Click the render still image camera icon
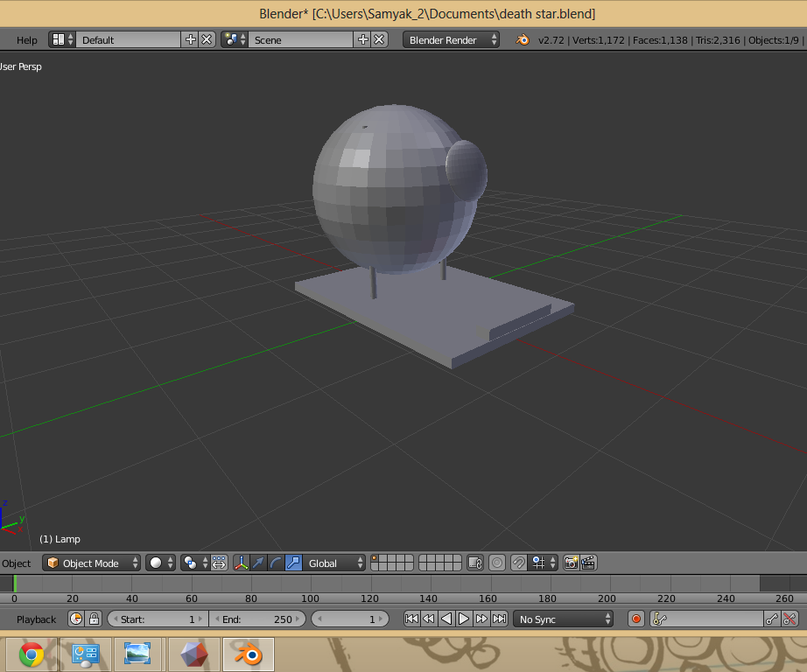This screenshot has width=807, height=672. (571, 563)
